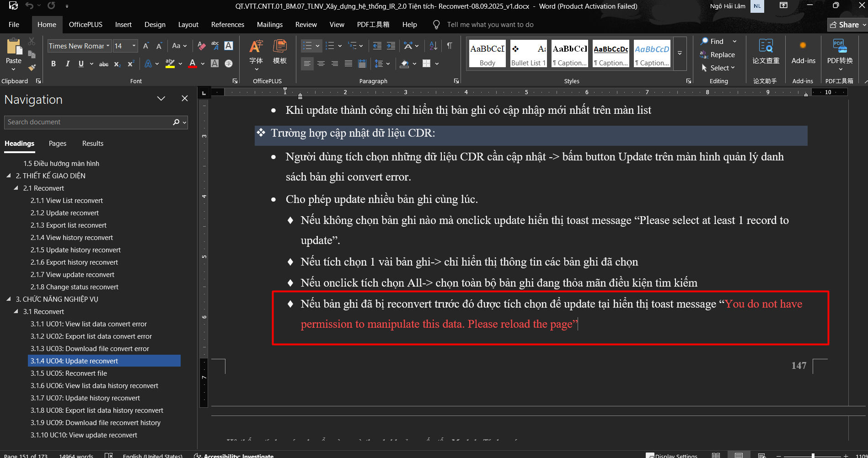Click the Sort paragraph icon
Screen dimensions: 868x458
coord(433,46)
